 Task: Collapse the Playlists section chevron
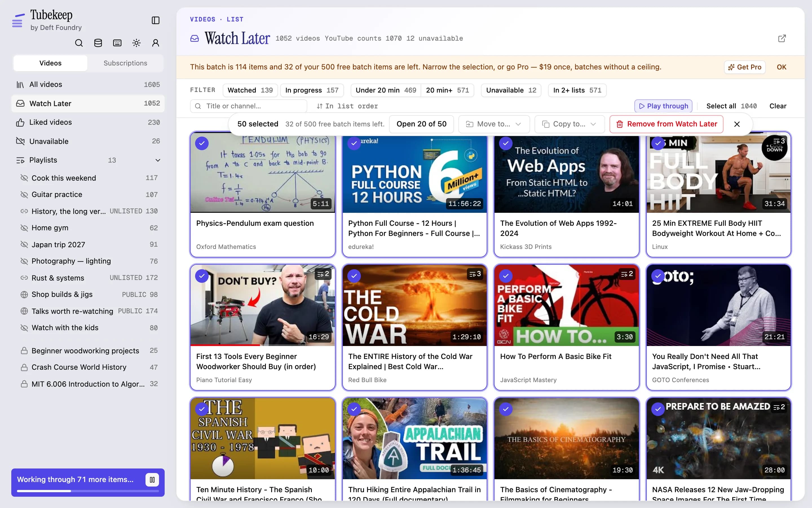click(158, 160)
